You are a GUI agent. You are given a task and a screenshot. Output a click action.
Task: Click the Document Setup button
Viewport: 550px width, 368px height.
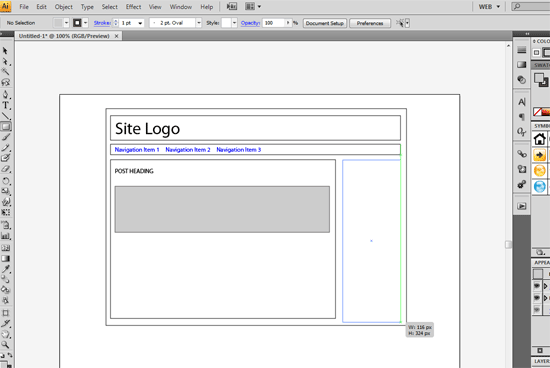(325, 23)
